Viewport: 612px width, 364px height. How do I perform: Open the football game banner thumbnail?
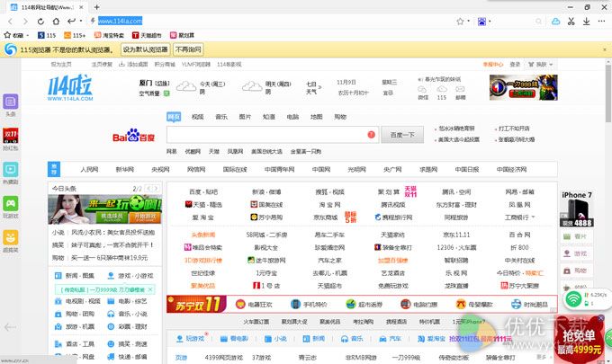pos(105,209)
